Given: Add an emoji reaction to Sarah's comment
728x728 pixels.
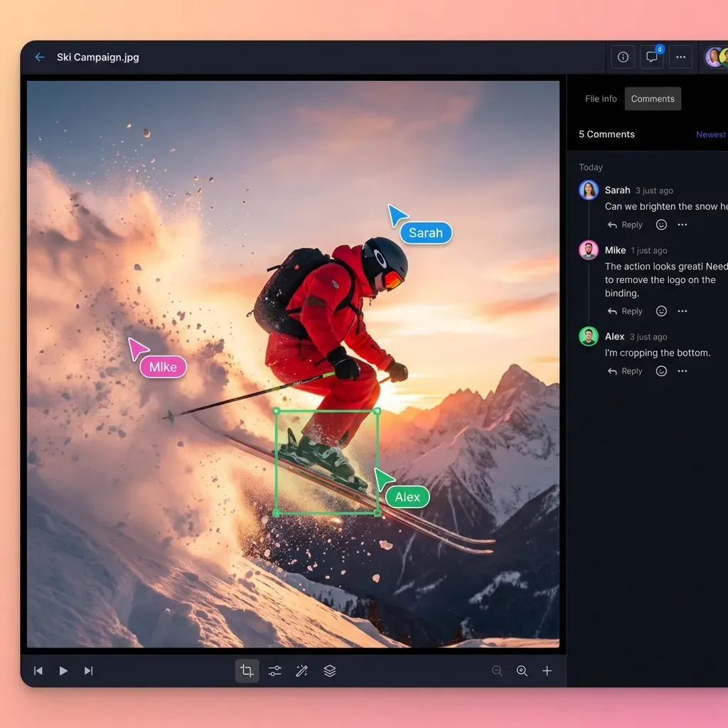Looking at the screenshot, I should [660, 225].
